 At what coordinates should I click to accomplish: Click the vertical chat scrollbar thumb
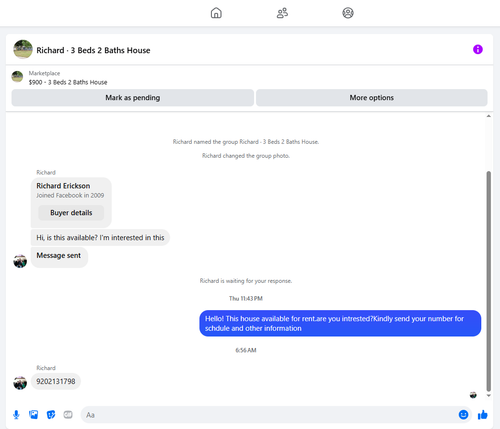click(x=488, y=281)
